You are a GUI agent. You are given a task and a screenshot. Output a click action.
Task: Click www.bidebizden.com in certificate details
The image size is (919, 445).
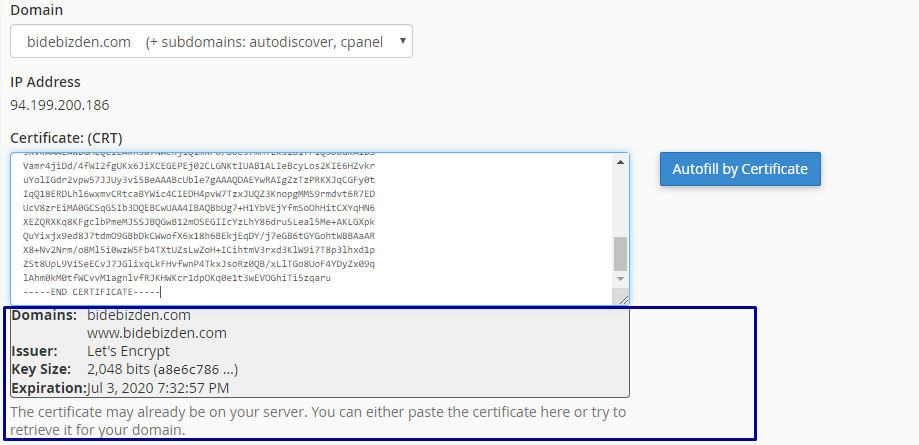pyautogui.click(x=157, y=334)
